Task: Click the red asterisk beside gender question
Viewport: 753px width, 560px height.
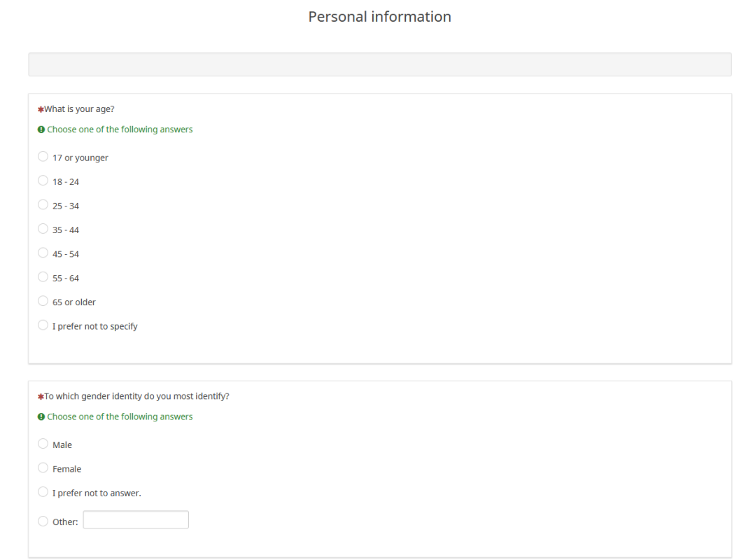Action: (x=41, y=396)
